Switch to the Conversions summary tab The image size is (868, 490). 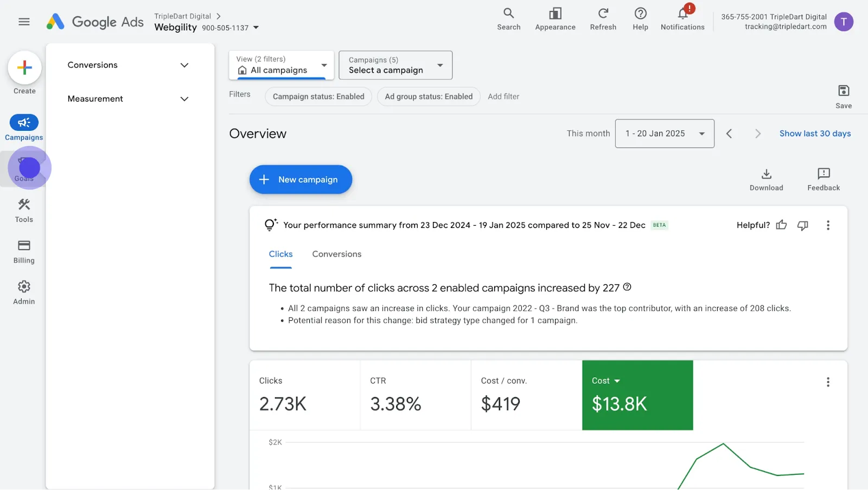pos(336,254)
